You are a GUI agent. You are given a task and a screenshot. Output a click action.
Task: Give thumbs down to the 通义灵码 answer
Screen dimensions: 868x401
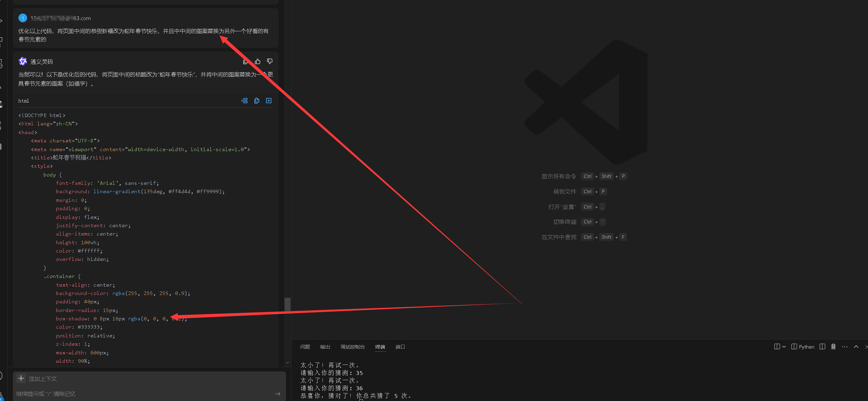click(x=270, y=62)
